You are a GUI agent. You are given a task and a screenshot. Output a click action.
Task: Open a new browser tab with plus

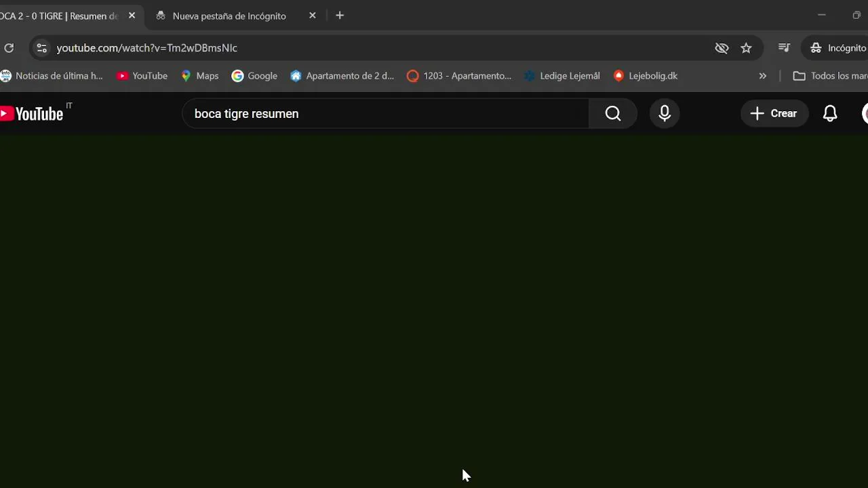click(x=340, y=16)
